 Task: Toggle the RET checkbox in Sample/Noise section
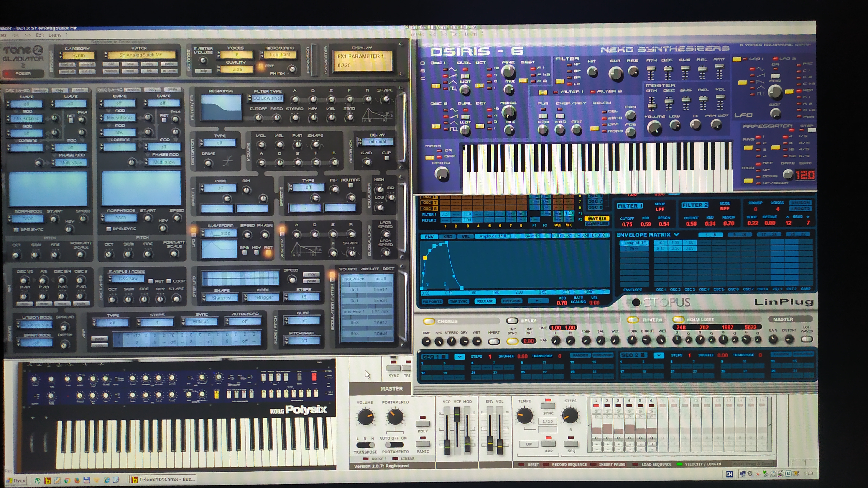150,281
